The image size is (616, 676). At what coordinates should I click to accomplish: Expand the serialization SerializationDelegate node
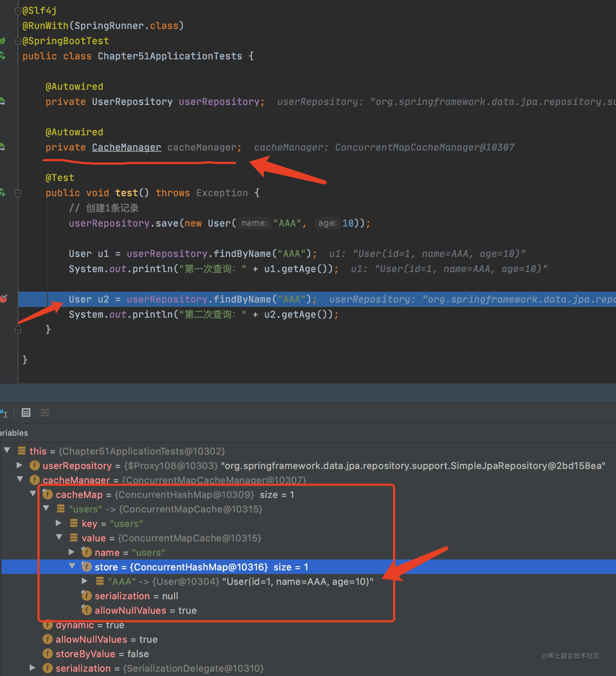pyautogui.click(x=32, y=668)
